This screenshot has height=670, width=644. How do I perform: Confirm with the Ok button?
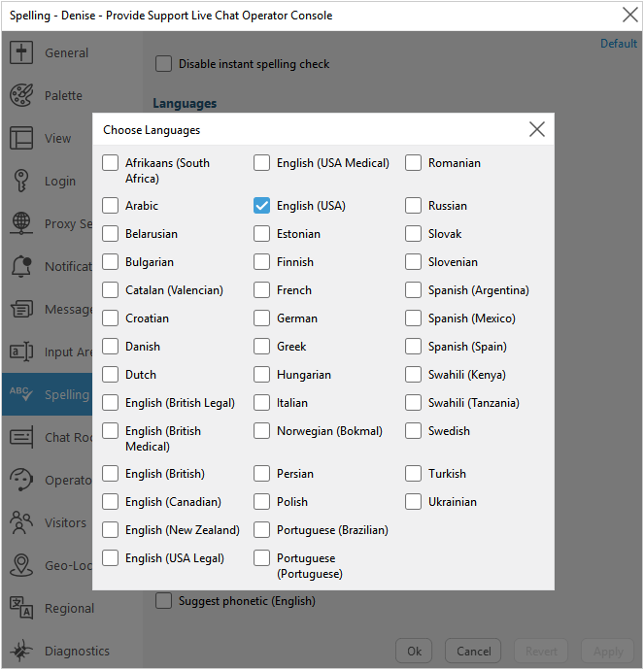[414, 651]
